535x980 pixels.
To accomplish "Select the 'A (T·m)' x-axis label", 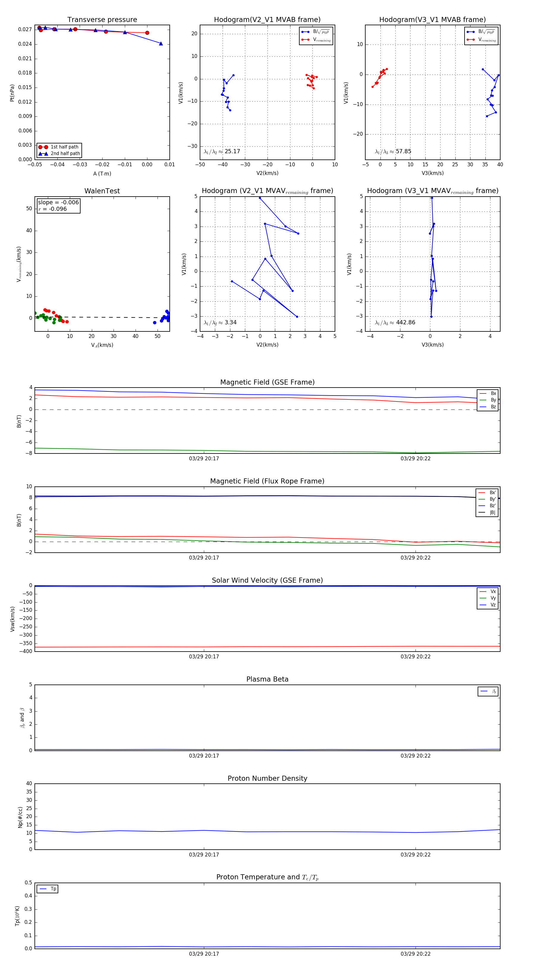I will 102,173.
